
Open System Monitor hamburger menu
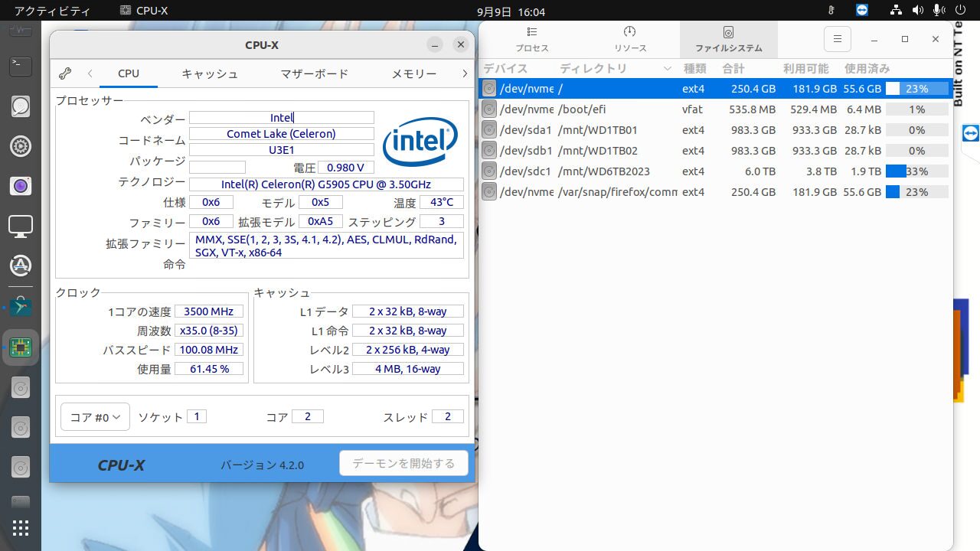click(838, 39)
